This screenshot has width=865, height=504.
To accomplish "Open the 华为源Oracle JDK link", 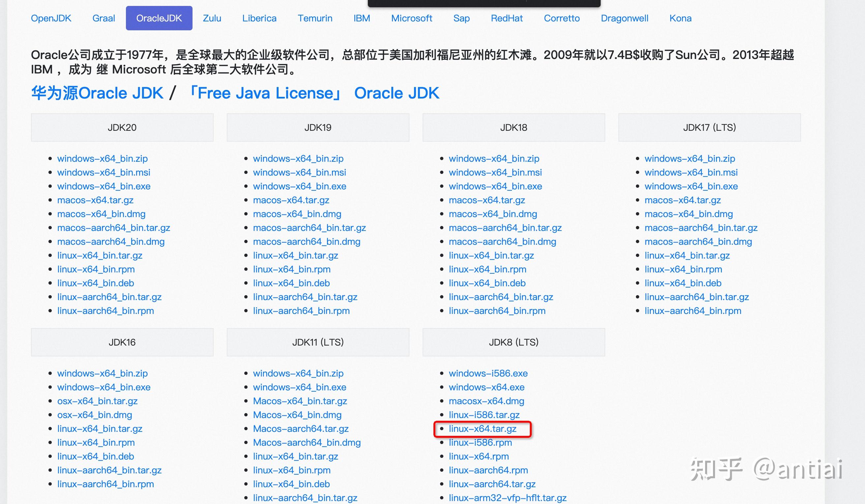I will coord(97,92).
